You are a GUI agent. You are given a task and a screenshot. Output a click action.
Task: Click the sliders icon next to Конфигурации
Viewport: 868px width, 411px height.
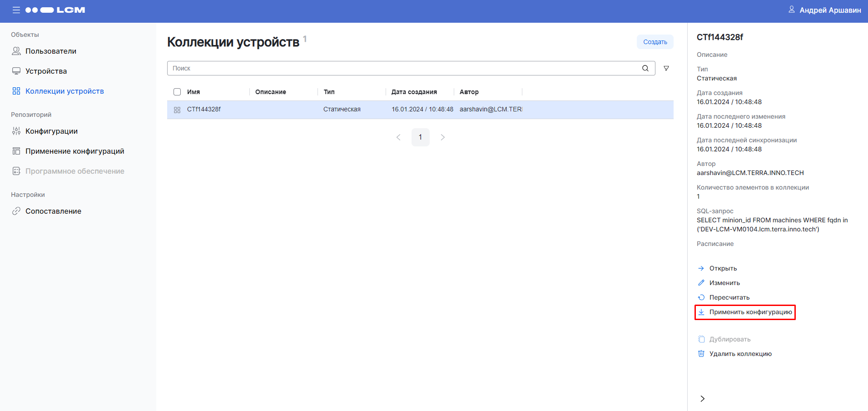coord(16,131)
